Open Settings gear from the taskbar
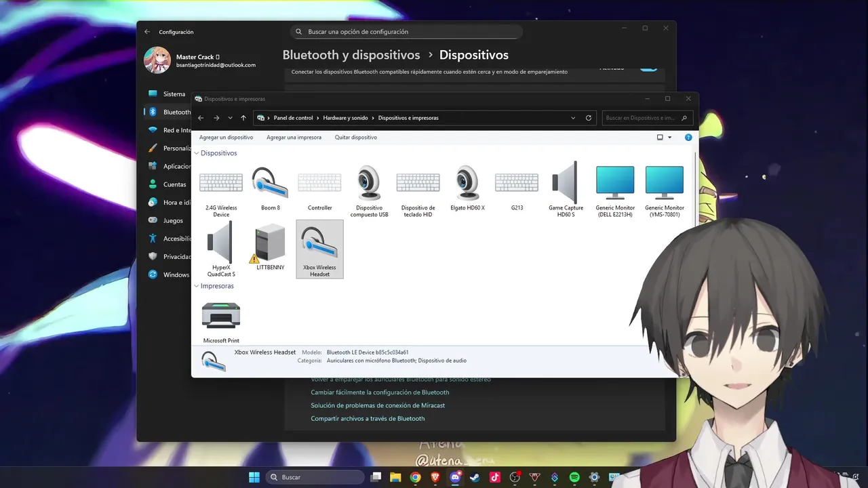This screenshot has height=488, width=868. pos(594,477)
